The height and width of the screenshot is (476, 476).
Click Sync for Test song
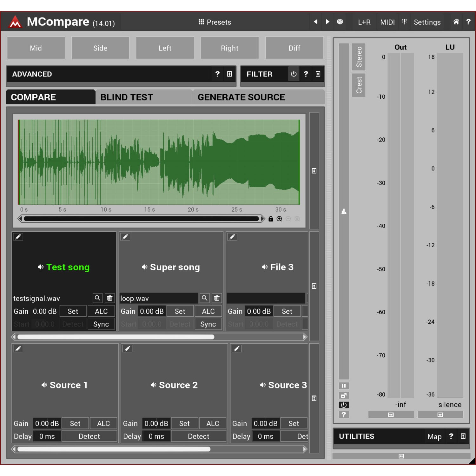pyautogui.click(x=101, y=324)
